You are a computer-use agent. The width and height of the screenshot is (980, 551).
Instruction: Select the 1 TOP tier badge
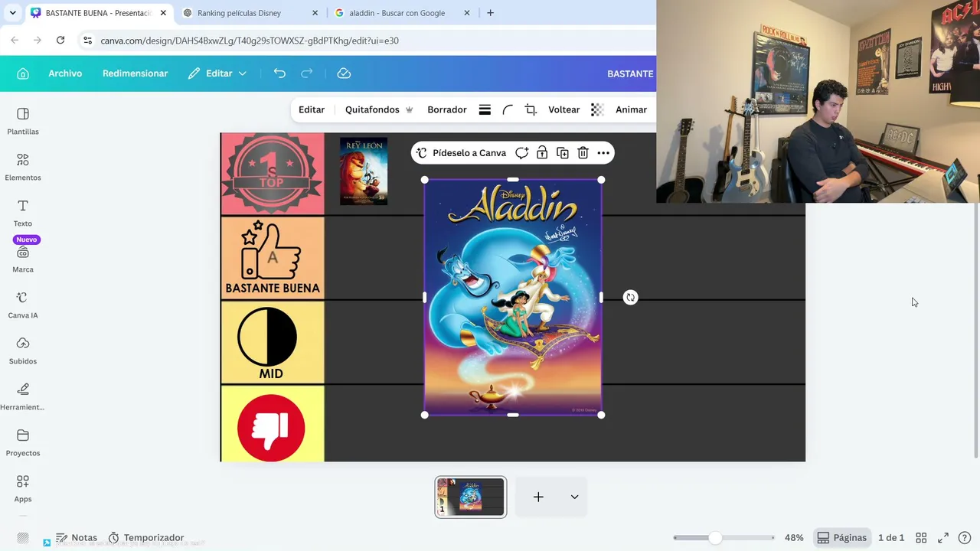pyautogui.click(x=273, y=174)
